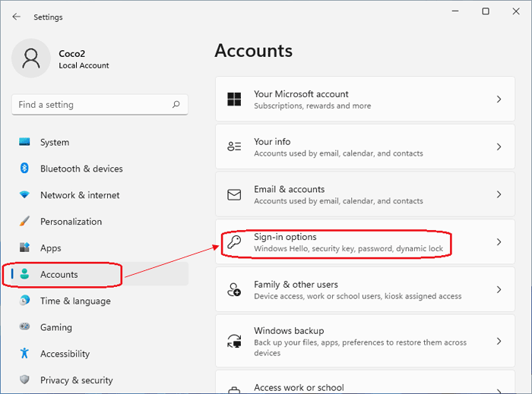Minimize the Settings window
Viewport: 532px width, 394px height.
pos(455,11)
